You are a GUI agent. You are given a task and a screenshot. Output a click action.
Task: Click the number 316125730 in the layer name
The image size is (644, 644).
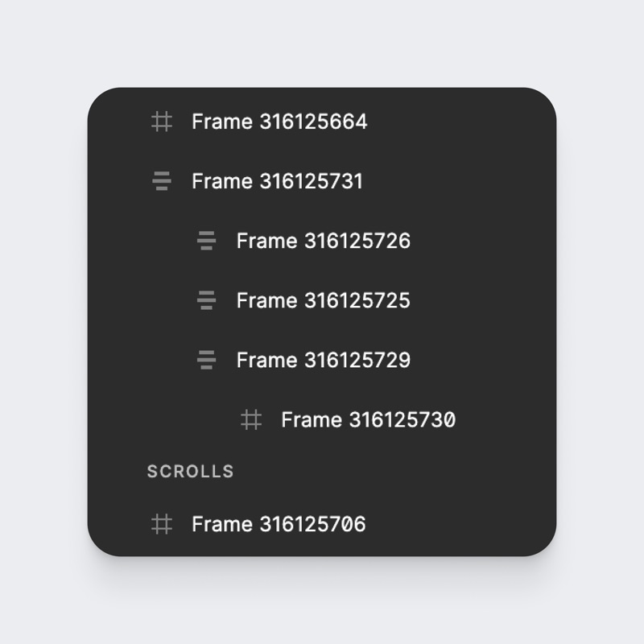tap(402, 419)
